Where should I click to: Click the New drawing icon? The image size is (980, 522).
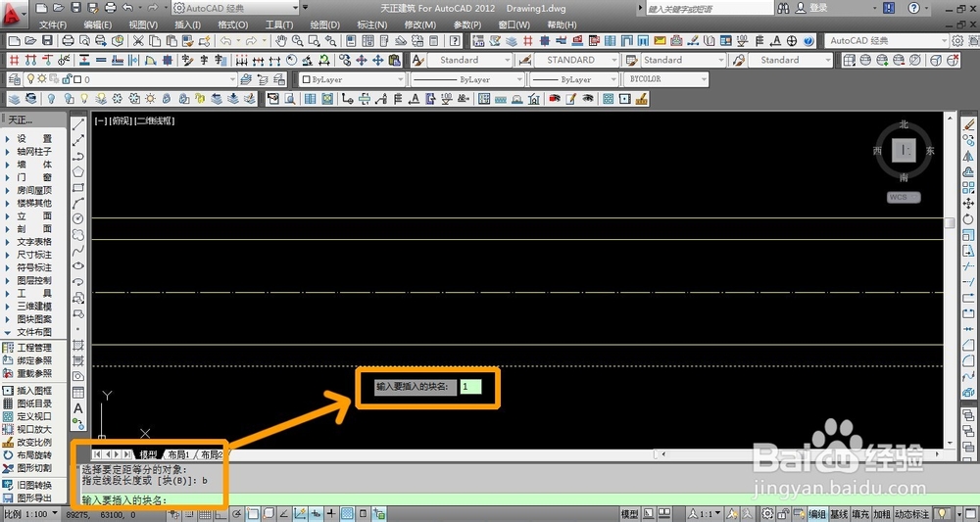15,40
